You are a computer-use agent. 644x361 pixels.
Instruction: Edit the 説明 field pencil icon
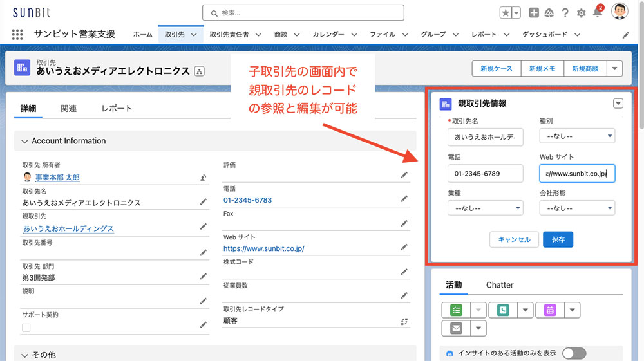[x=203, y=301]
